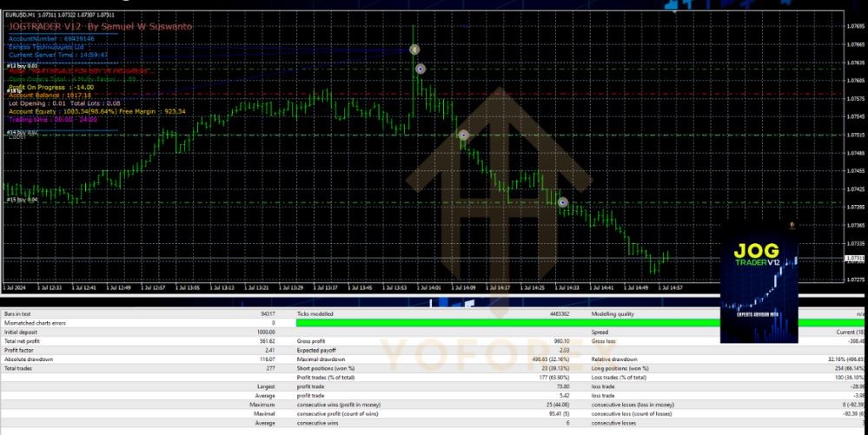Click the EURUSD,M1 chart header text
The width and height of the screenshot is (868, 435).
[x=60, y=15]
